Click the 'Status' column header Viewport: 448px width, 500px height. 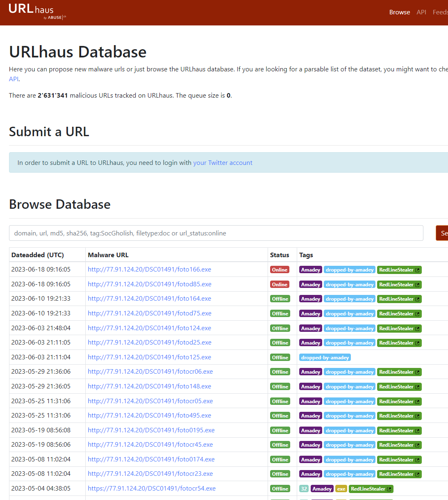[x=280, y=255]
